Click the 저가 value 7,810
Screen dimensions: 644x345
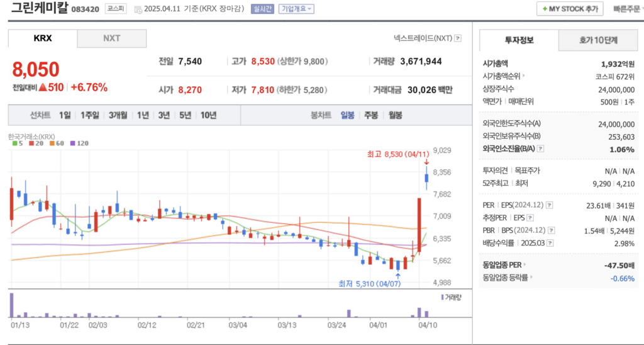point(263,89)
